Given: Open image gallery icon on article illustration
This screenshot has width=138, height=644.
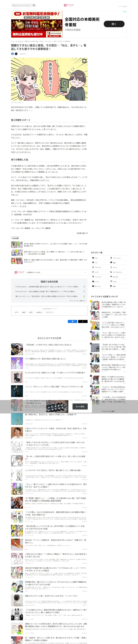Looking at the screenshot, I should (x=84, y=61).
